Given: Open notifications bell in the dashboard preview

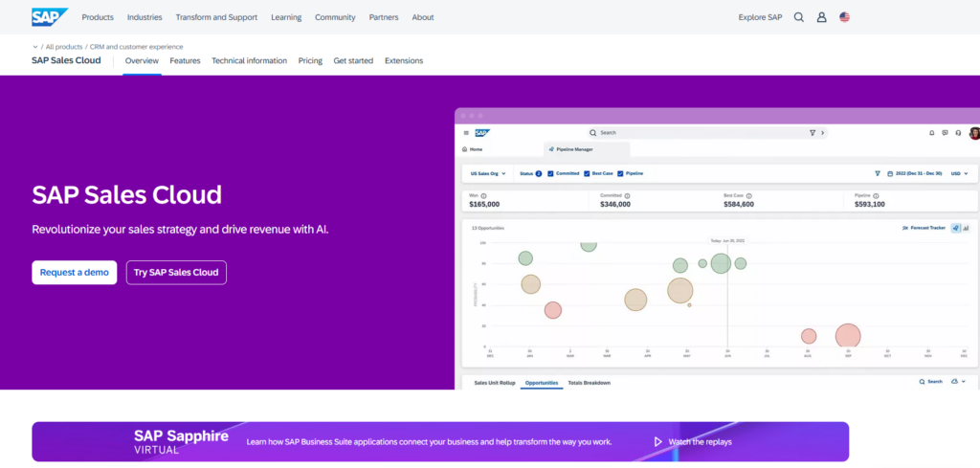Looking at the screenshot, I should (x=932, y=132).
